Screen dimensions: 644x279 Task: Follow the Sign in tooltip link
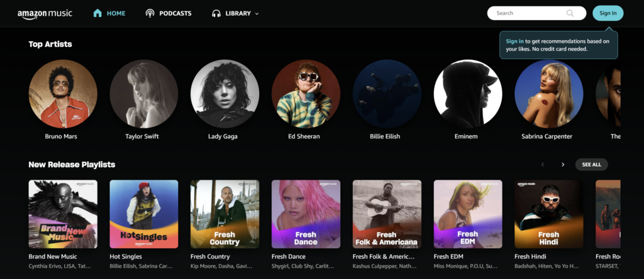(x=514, y=41)
